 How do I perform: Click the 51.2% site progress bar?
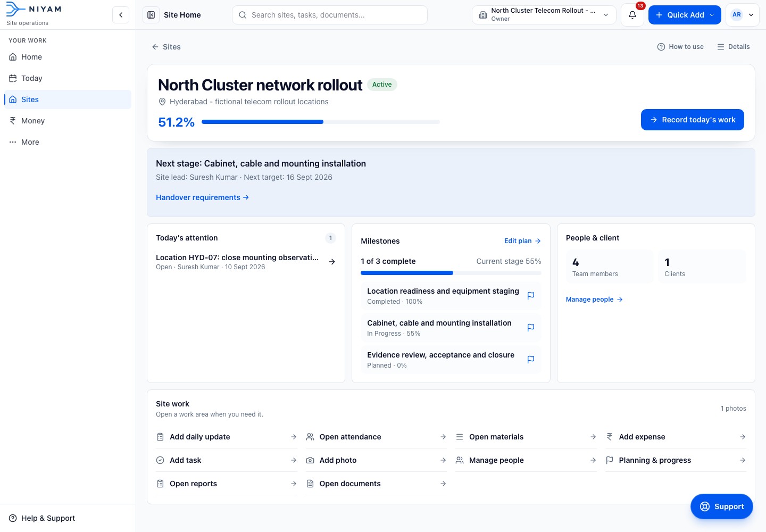(321, 122)
